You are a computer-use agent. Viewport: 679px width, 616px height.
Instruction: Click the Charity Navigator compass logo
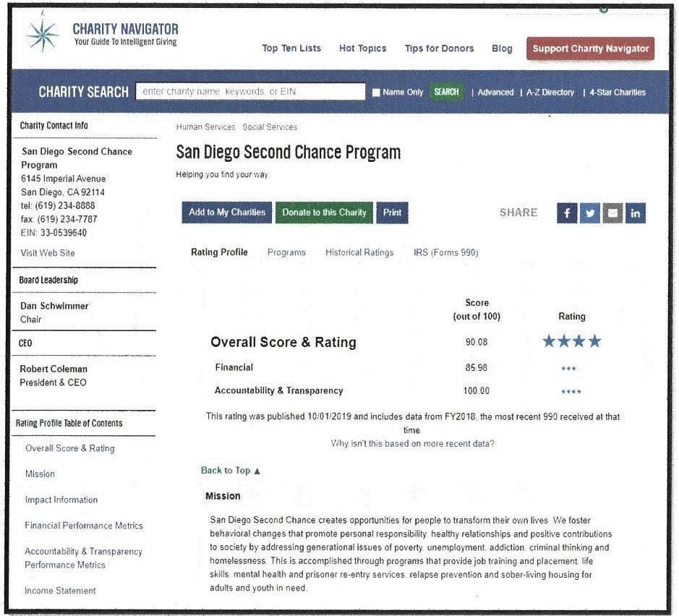(x=41, y=33)
